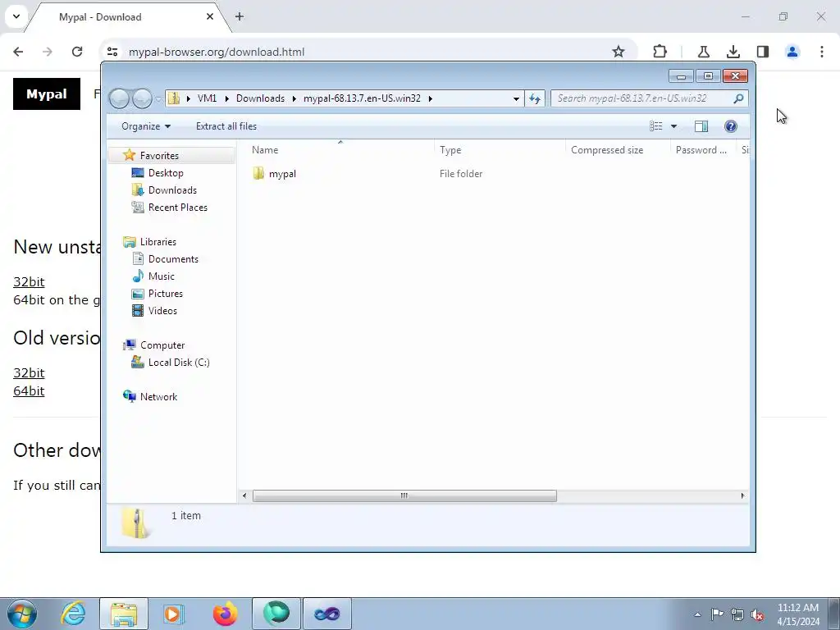Select Network in navigation pane
Screen dimensions: 840x630
[158, 397]
